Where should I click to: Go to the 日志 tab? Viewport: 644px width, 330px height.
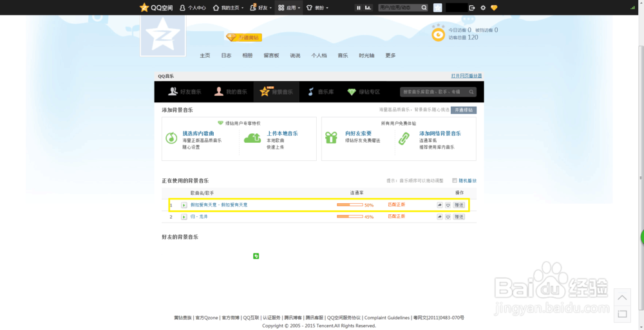226,55
